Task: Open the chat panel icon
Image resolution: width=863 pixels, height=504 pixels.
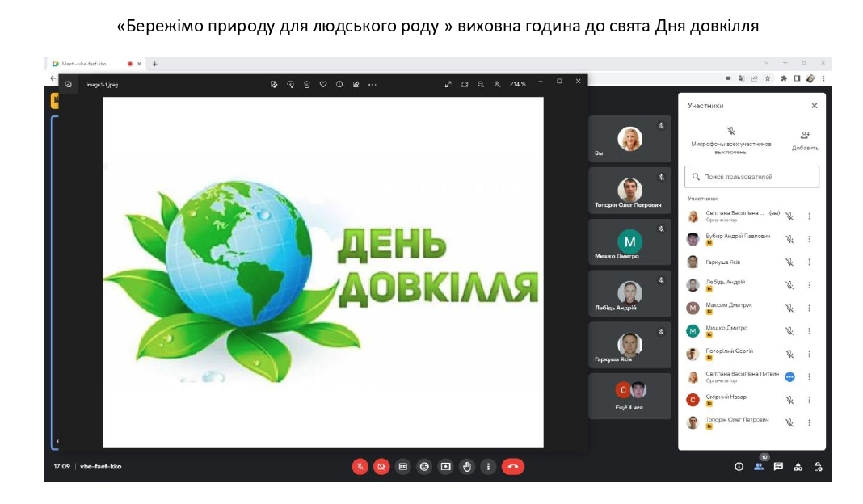Action: pos(778,466)
